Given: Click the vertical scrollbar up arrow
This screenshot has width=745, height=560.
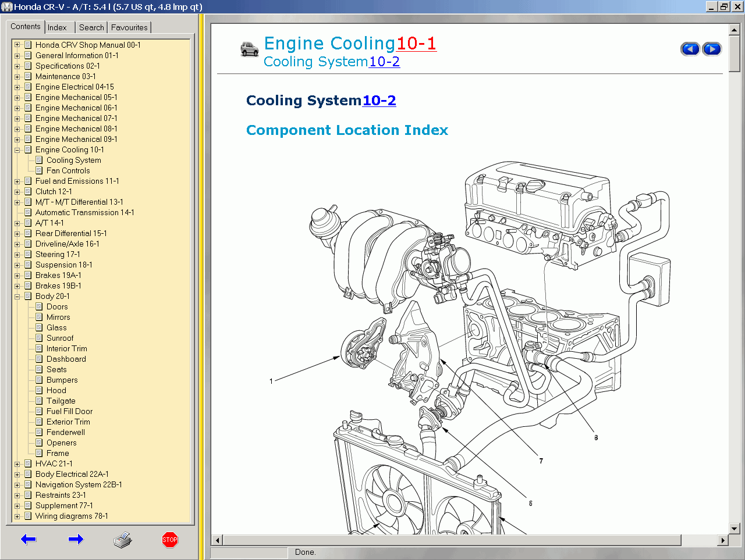Looking at the screenshot, I should click(734, 30).
